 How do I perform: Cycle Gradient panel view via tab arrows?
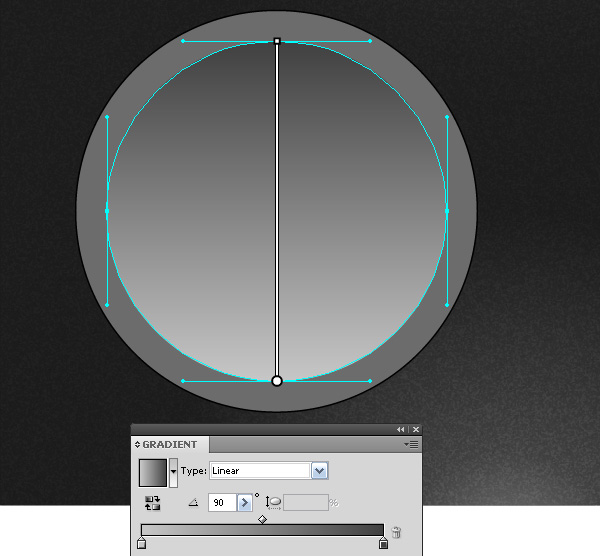pos(137,444)
